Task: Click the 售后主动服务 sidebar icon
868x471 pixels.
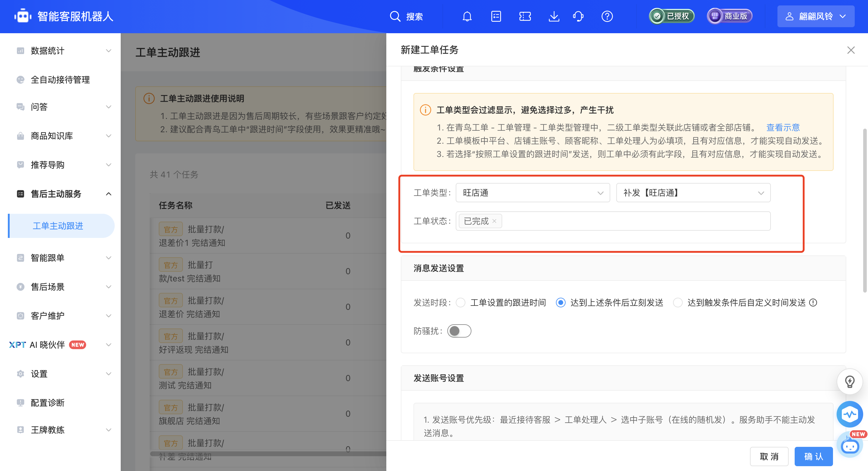Action: pos(20,194)
